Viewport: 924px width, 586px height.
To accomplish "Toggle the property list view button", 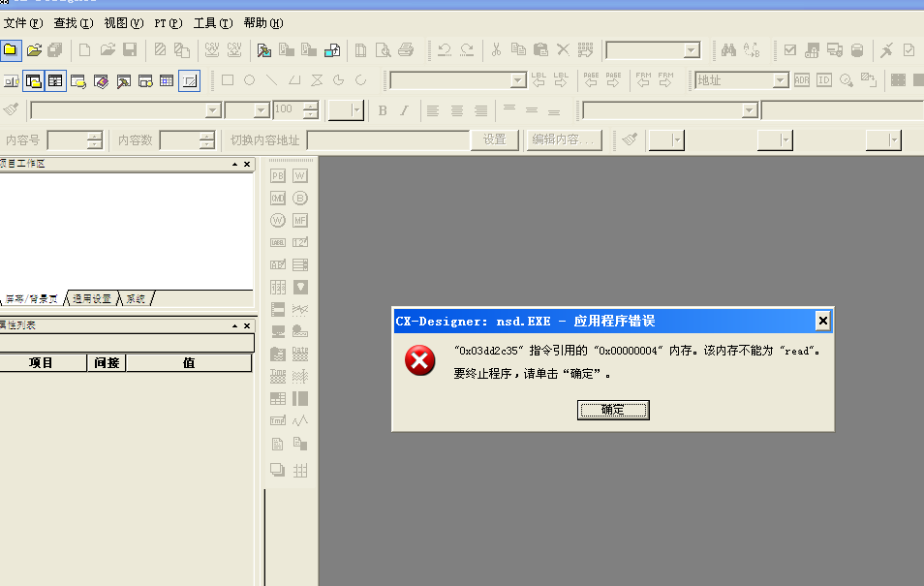I will point(55,80).
